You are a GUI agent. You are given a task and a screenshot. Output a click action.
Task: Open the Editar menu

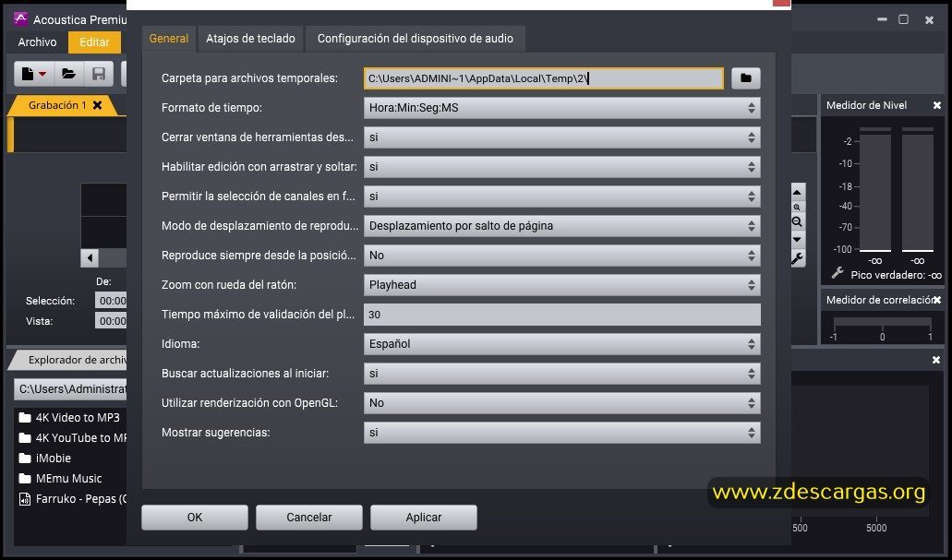point(94,42)
